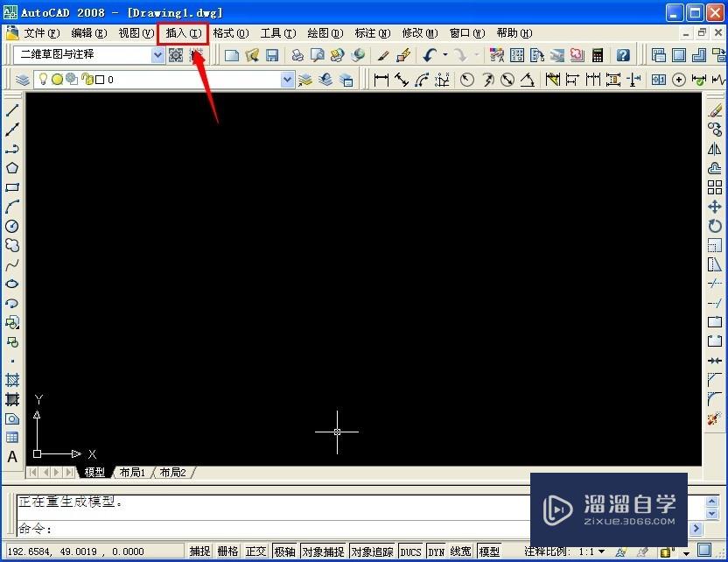The width and height of the screenshot is (728, 562).
Task: Expand the layer control dropdown
Action: click(287, 79)
